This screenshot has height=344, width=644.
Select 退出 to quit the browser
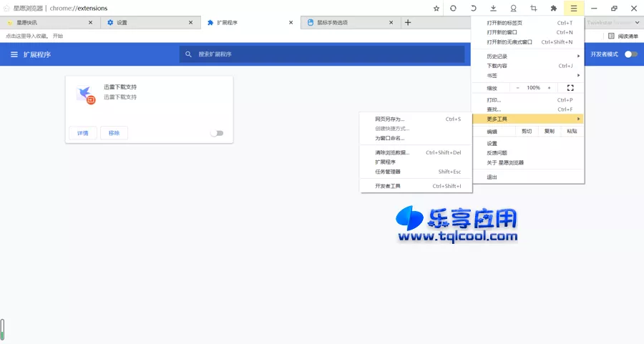coord(528,177)
